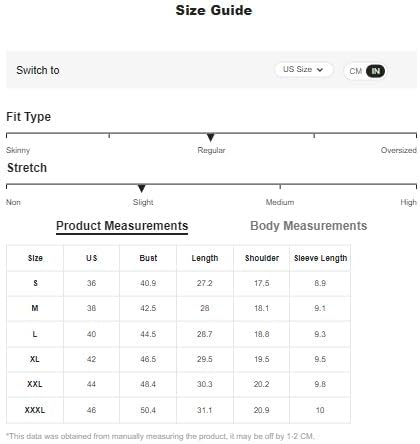
Task: Click the Sleeve Length column header
Action: tap(320, 258)
